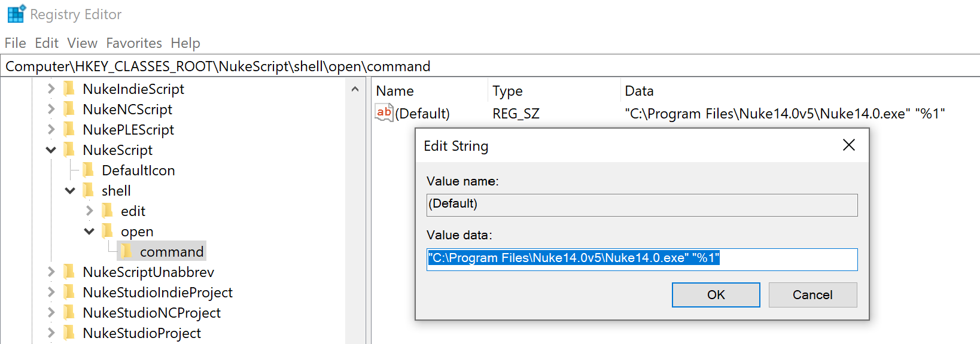Select the (Default) value entry
Viewport: 980px width, 344px height.
pyautogui.click(x=422, y=113)
